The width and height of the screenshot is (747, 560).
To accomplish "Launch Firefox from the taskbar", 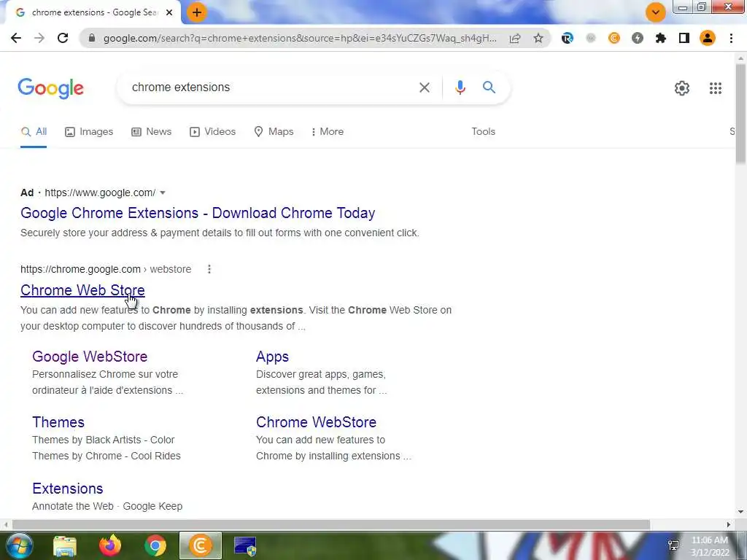I will [110, 545].
